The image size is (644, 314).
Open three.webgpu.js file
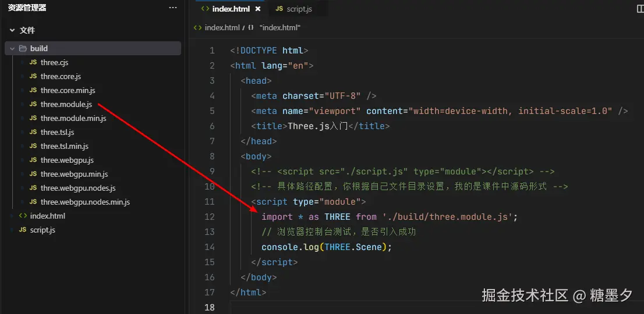coord(67,160)
